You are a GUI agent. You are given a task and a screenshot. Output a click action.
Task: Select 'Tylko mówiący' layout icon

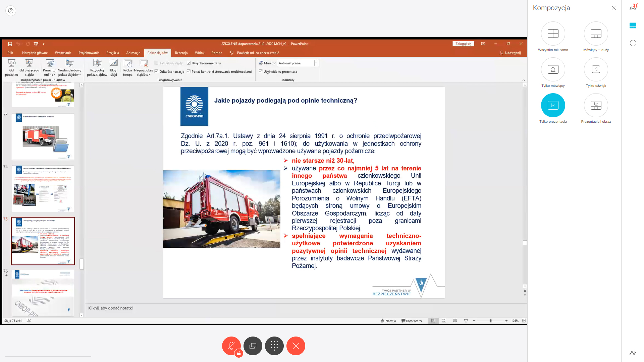[x=553, y=69]
